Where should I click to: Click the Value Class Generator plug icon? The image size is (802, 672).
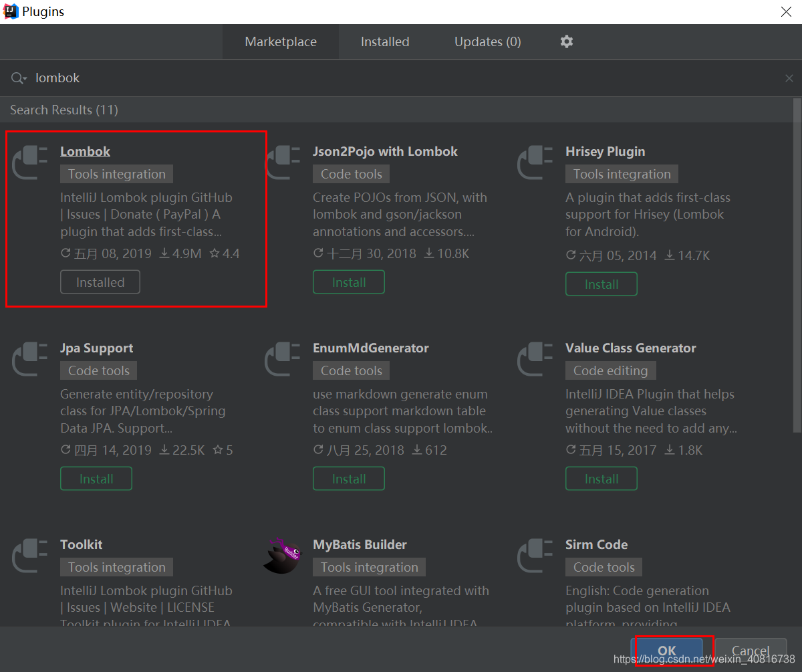pyautogui.click(x=536, y=360)
